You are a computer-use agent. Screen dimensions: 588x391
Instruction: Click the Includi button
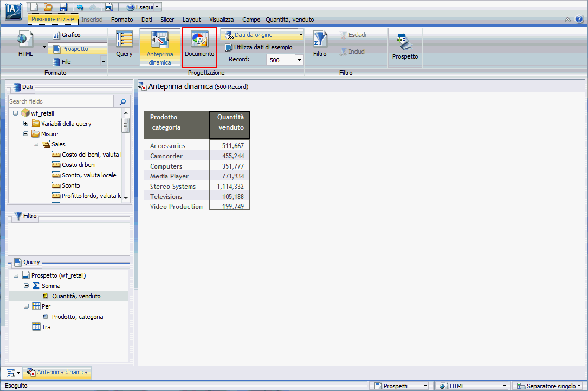352,52
